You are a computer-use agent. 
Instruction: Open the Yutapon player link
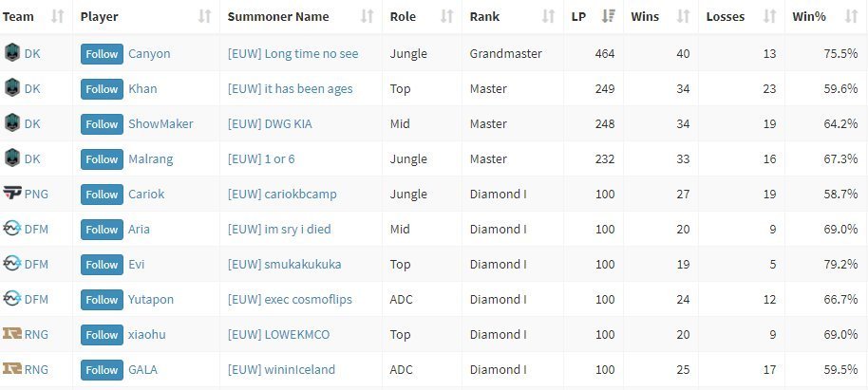[x=151, y=299]
